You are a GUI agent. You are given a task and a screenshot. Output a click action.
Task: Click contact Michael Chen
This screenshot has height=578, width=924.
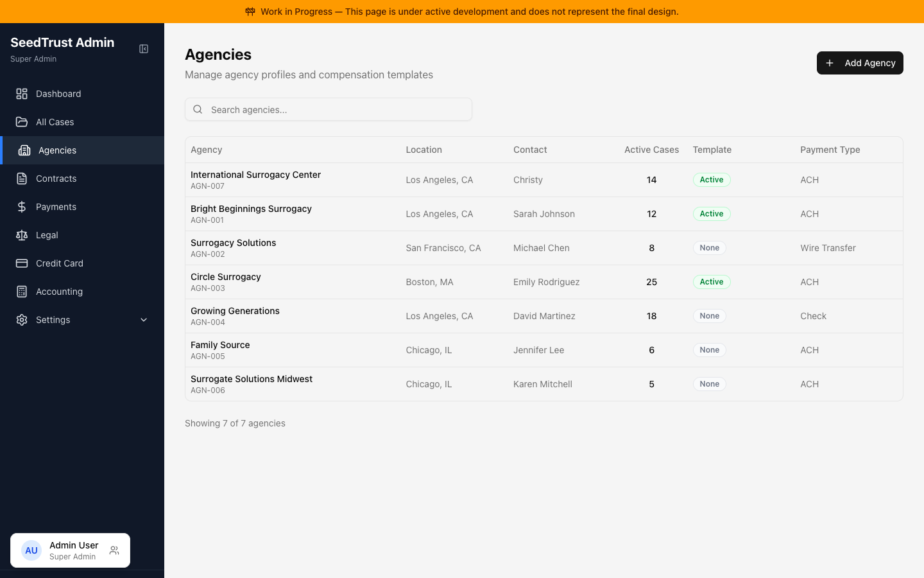coord(542,248)
